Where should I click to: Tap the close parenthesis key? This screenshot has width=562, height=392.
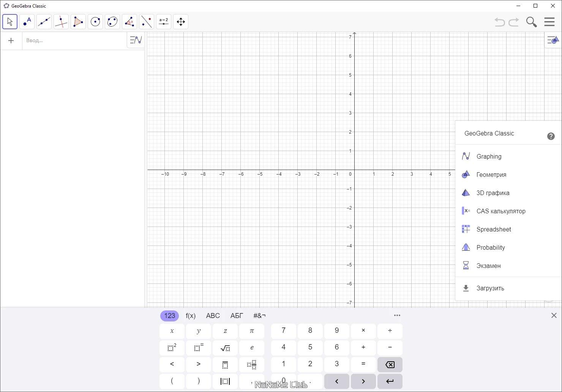(199, 381)
